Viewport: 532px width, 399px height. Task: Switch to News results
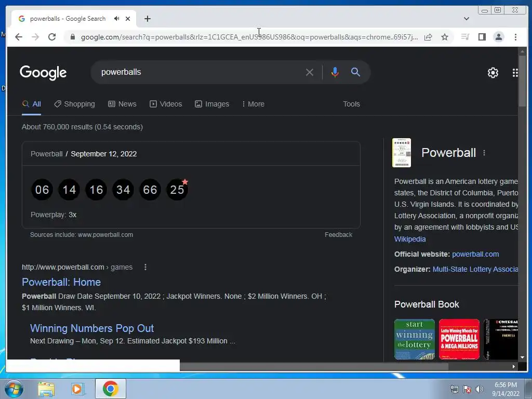(123, 104)
